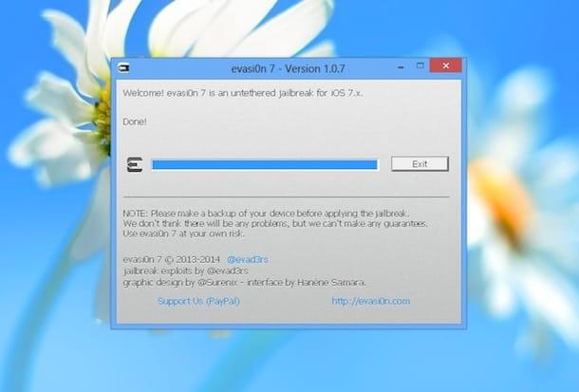Open the Support Us (PayPal) link
The image size is (579, 392).
pos(198,301)
